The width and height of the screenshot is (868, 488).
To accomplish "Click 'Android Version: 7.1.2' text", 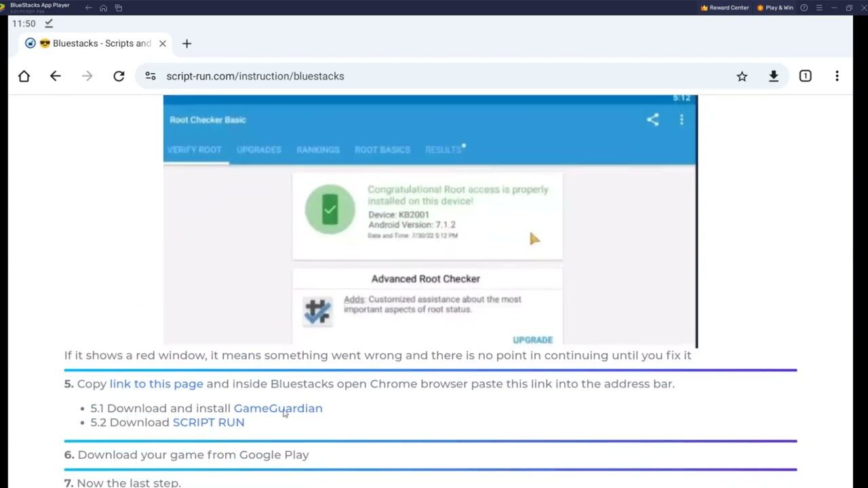I will pyautogui.click(x=412, y=225).
